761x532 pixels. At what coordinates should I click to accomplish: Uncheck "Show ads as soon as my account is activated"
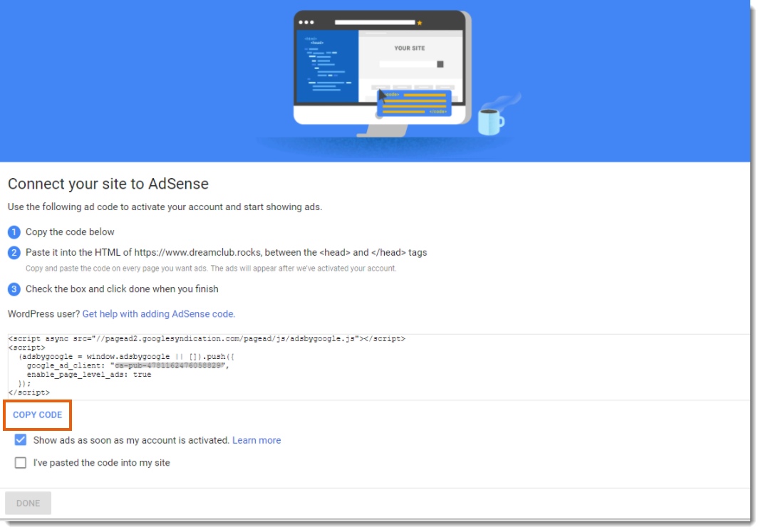pos(21,440)
